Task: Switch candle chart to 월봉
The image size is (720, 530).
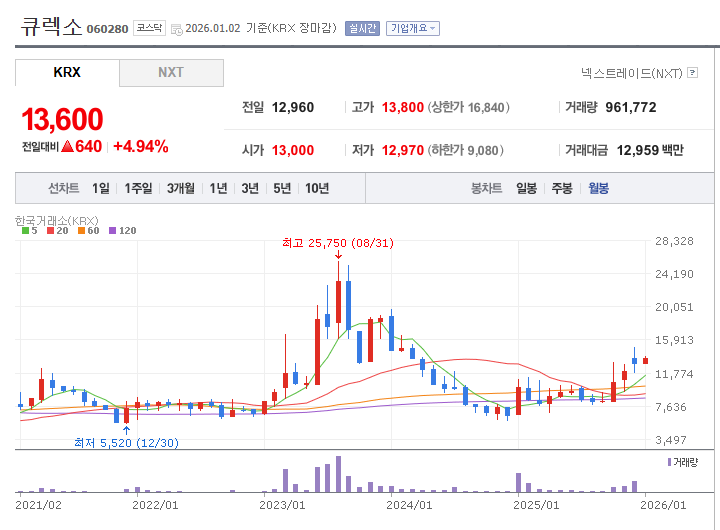Action: pos(598,188)
